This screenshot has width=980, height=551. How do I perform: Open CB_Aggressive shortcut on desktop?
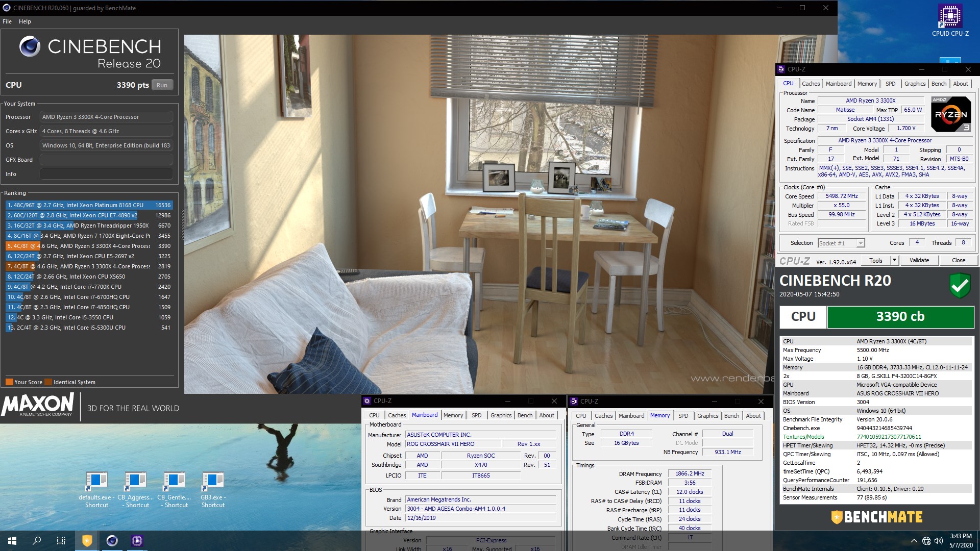136,490
